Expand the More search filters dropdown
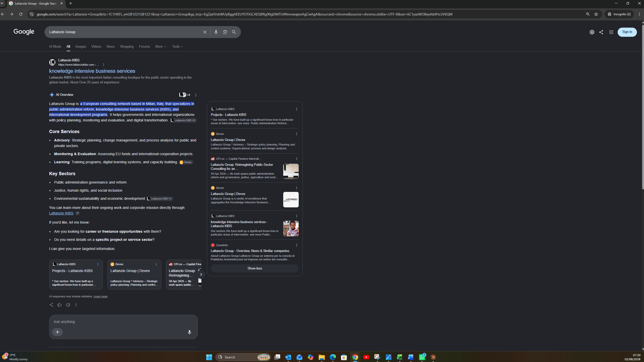 pos(160,47)
